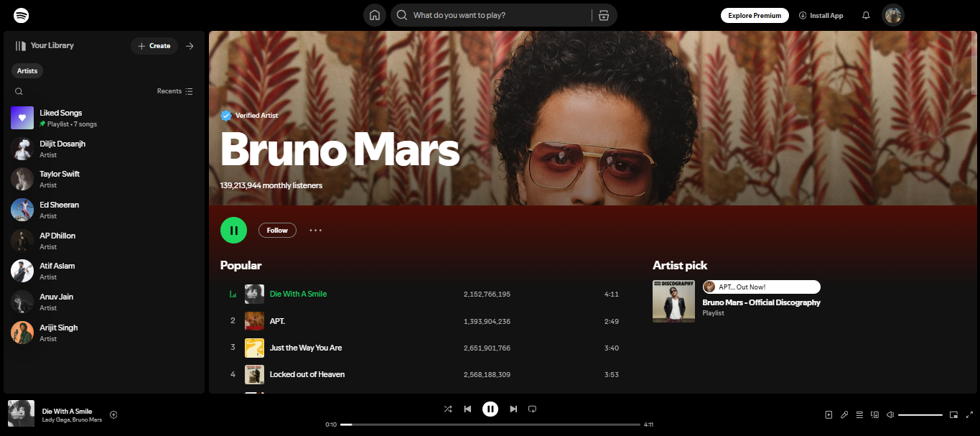Open the Lyrics view
Image resolution: width=980 pixels, height=436 pixels.
[844, 414]
